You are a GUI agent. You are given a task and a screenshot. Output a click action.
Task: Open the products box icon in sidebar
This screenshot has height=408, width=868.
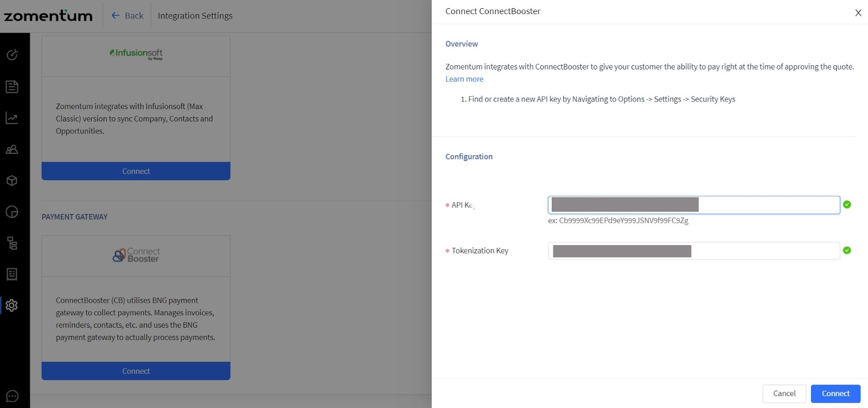pyautogui.click(x=12, y=181)
